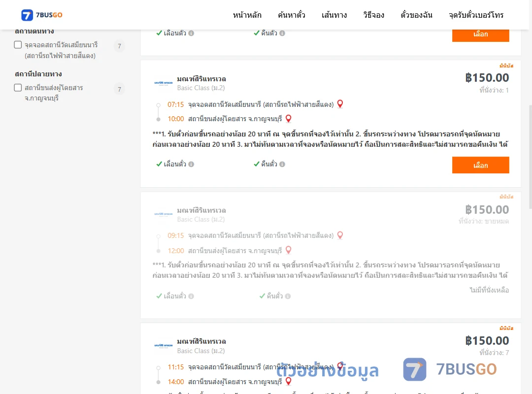Click 07:15 departure time
This screenshot has width=532, height=394.
coord(175,104)
